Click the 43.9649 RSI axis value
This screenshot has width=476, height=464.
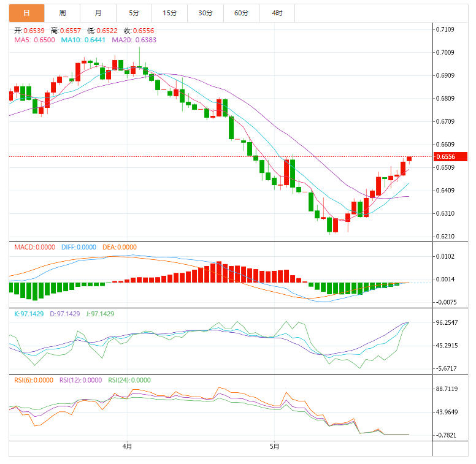447,412
